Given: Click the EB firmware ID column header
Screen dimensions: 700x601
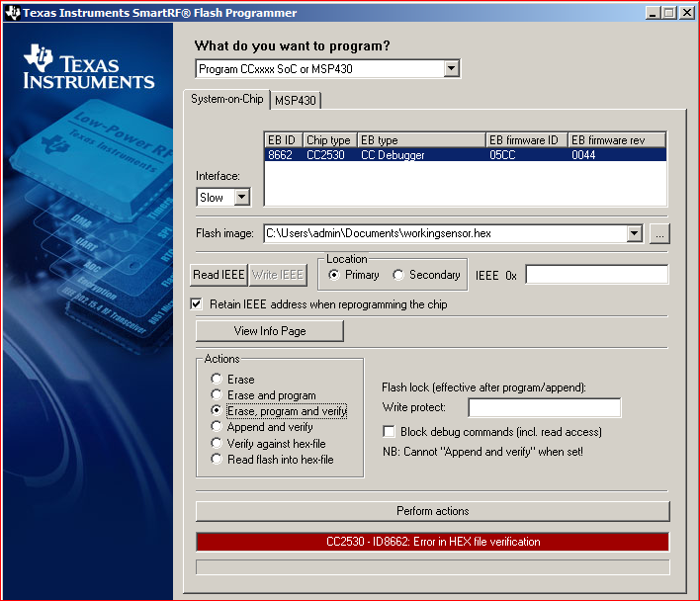Looking at the screenshot, I should (x=526, y=140).
